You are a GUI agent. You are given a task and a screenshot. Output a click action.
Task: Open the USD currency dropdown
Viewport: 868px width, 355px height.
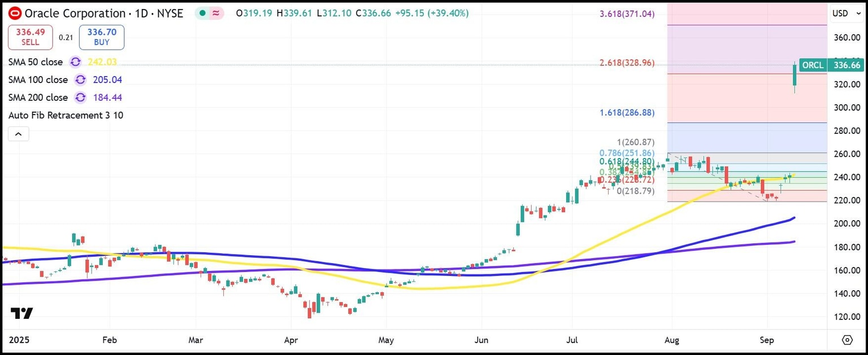click(x=848, y=12)
